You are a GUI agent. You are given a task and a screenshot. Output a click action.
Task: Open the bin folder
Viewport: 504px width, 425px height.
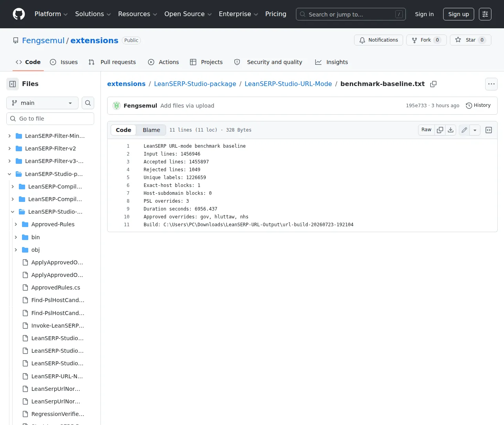click(x=36, y=237)
